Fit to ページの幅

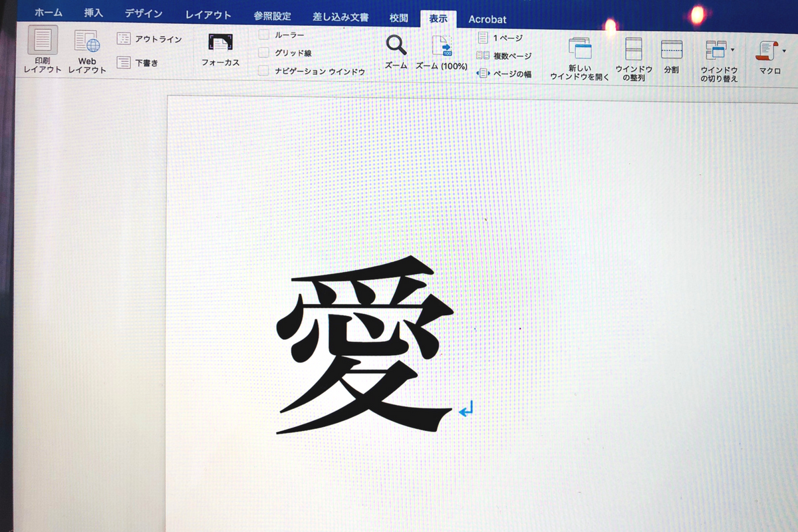(504, 74)
